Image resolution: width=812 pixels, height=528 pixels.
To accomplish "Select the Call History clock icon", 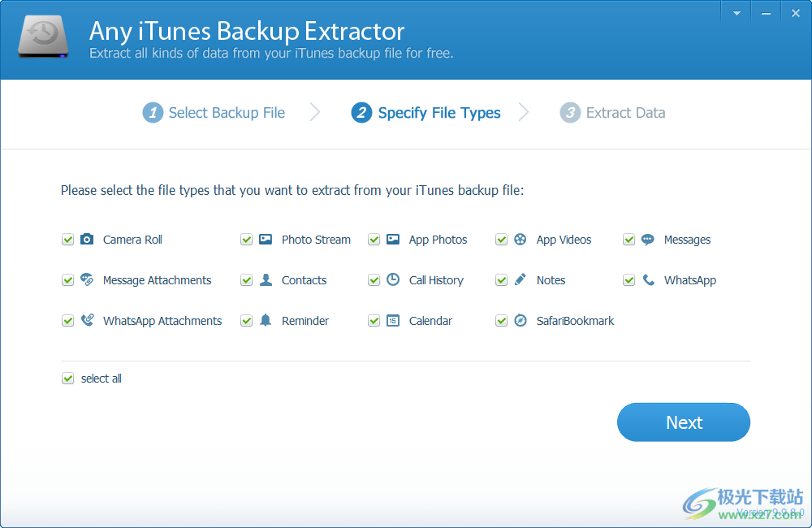I will pyautogui.click(x=392, y=280).
